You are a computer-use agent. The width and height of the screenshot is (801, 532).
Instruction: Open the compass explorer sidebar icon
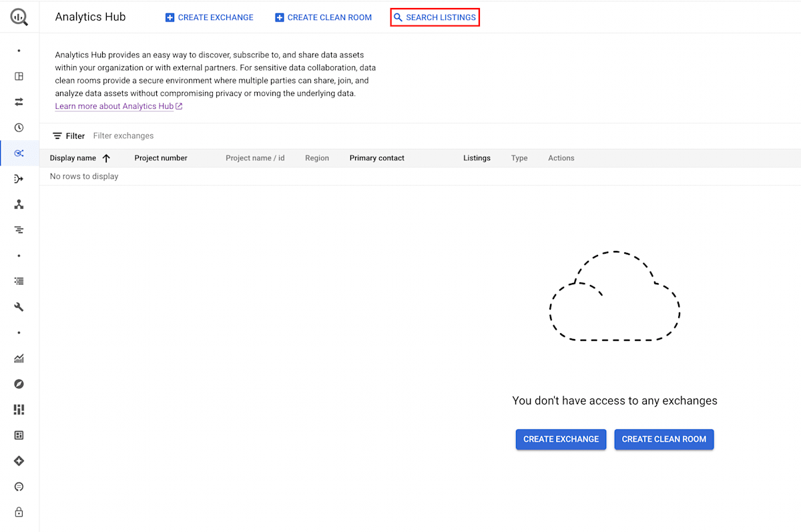point(19,384)
